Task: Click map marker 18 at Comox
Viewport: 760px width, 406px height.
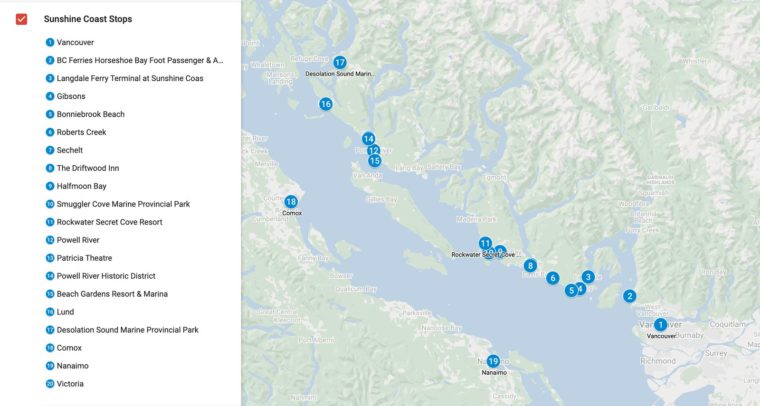Action: tap(291, 201)
